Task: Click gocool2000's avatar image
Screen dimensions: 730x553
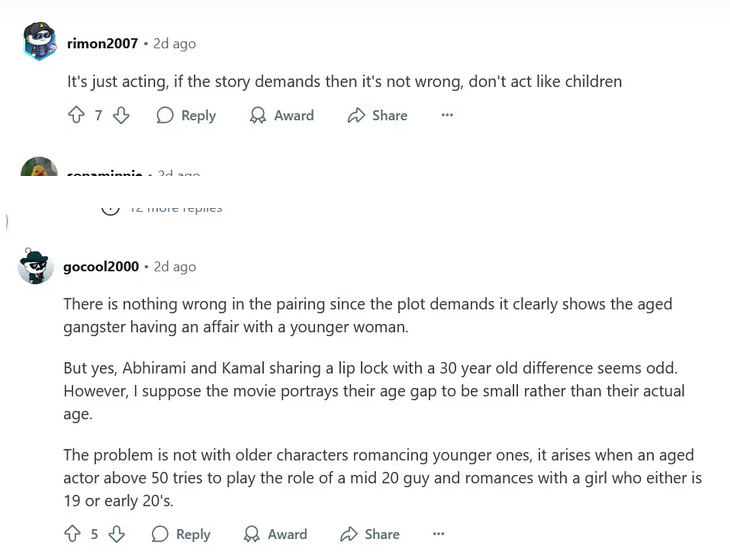Action: coord(36,266)
